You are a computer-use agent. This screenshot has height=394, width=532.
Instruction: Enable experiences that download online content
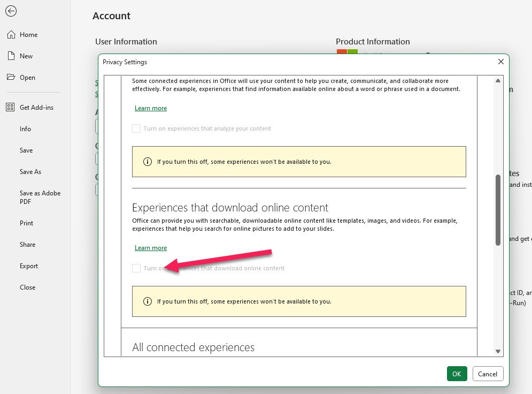click(x=136, y=268)
